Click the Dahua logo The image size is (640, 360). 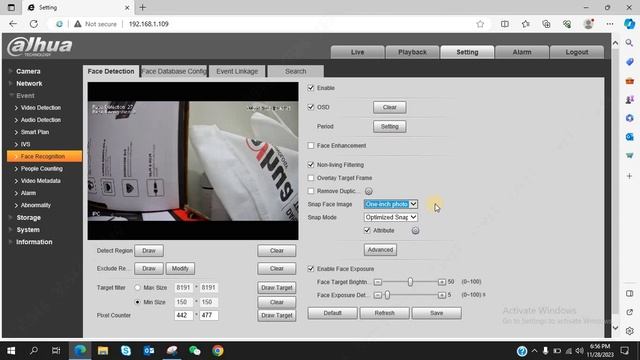pyautogui.click(x=40, y=46)
